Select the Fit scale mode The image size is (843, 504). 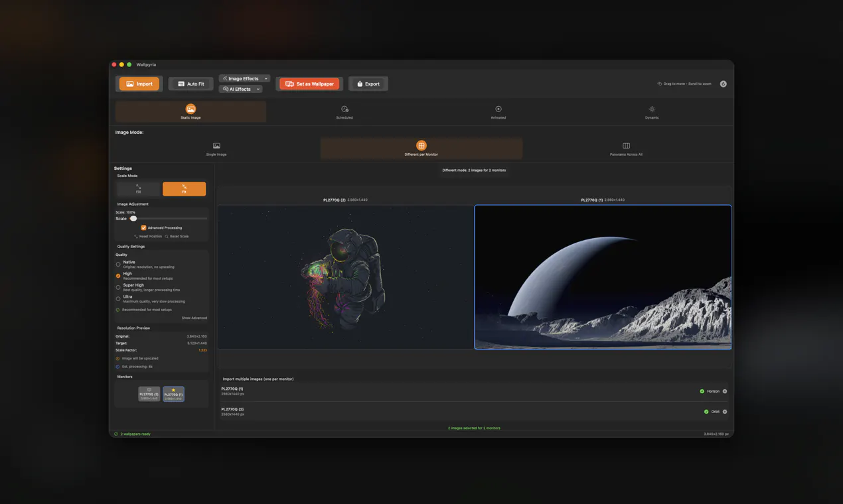184,189
